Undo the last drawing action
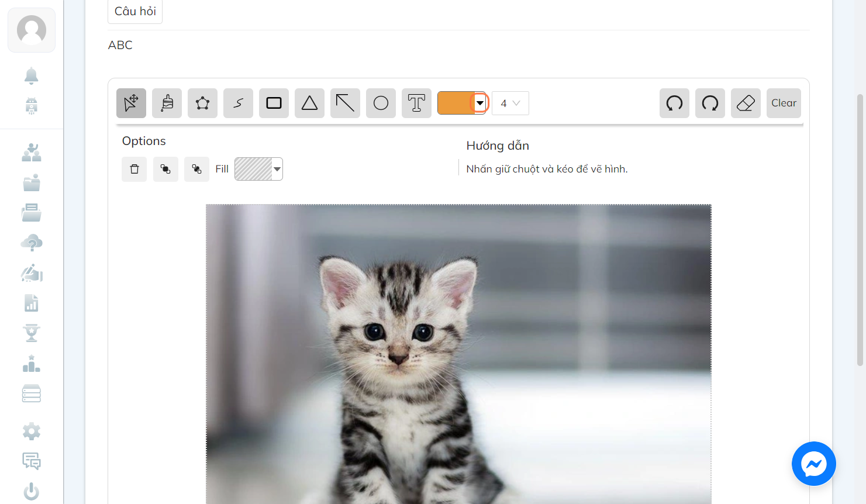Screen dimensions: 866x504 pos(674,103)
